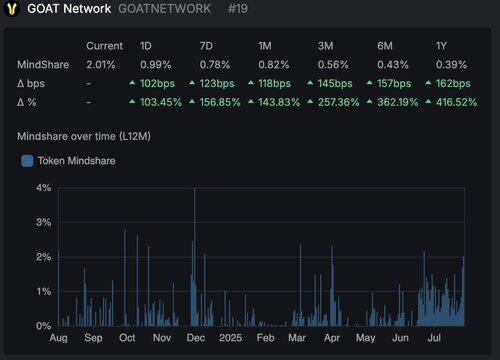
Task: Click the Δ bps row label
Action: point(31,83)
